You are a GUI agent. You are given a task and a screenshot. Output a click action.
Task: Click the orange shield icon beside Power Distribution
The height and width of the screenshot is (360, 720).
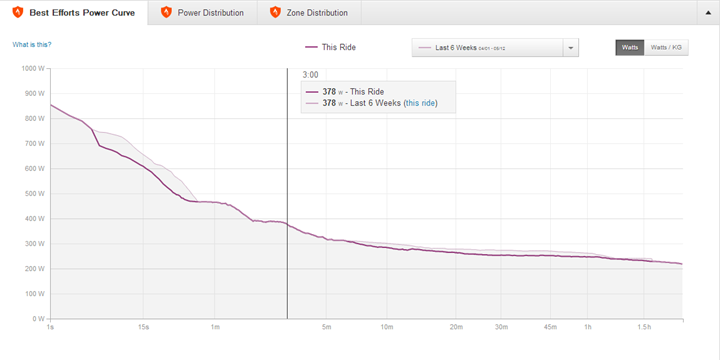click(x=166, y=12)
